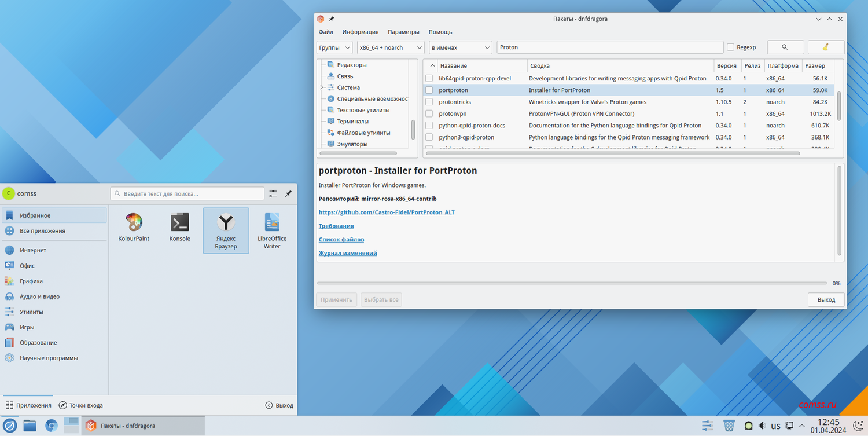The width and height of the screenshot is (868, 436).
Task: Click the green-circle tray icon
Action: pyautogui.click(x=748, y=426)
